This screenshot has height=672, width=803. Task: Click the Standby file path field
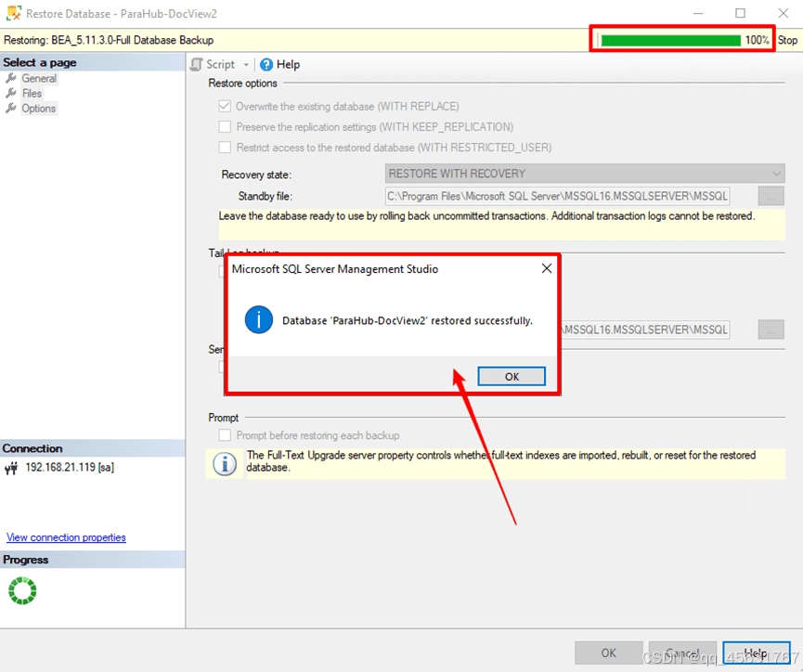click(557, 196)
